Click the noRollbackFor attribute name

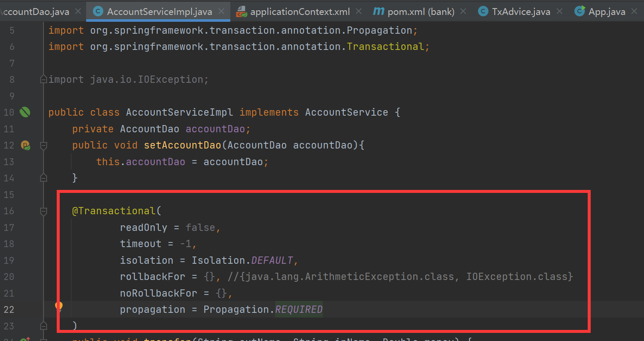159,293
